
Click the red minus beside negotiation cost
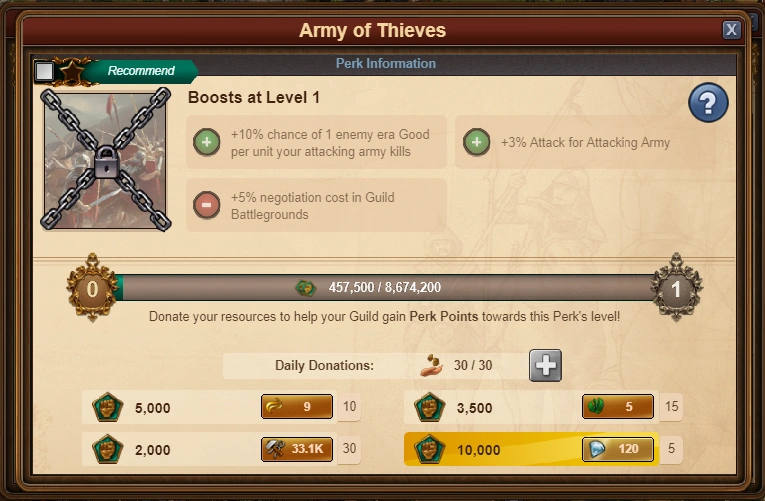coord(206,205)
